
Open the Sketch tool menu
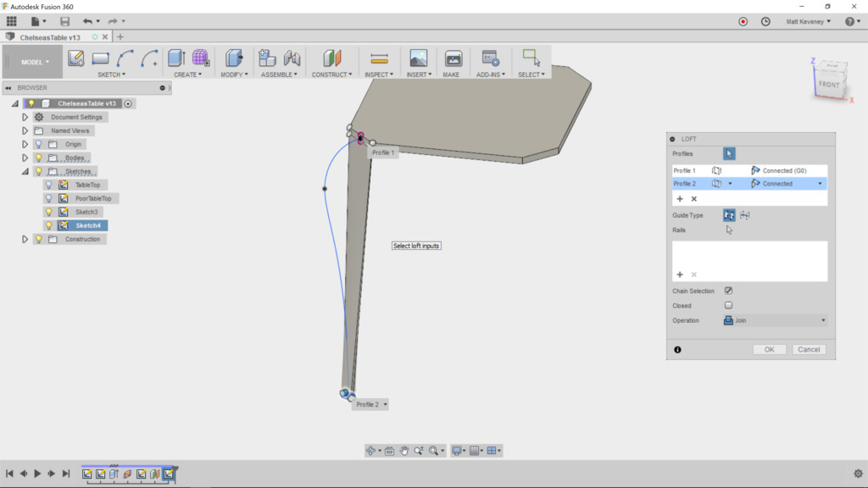tap(111, 75)
